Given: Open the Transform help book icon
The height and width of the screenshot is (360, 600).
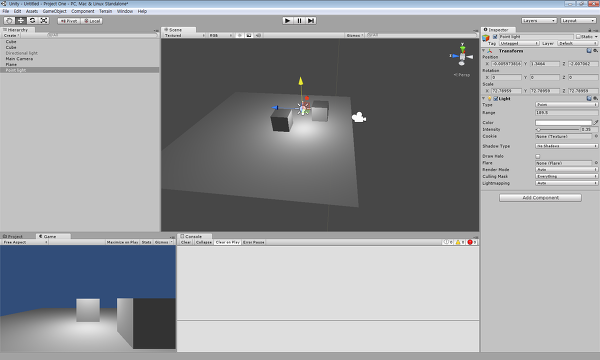Looking at the screenshot, I should [x=589, y=50].
